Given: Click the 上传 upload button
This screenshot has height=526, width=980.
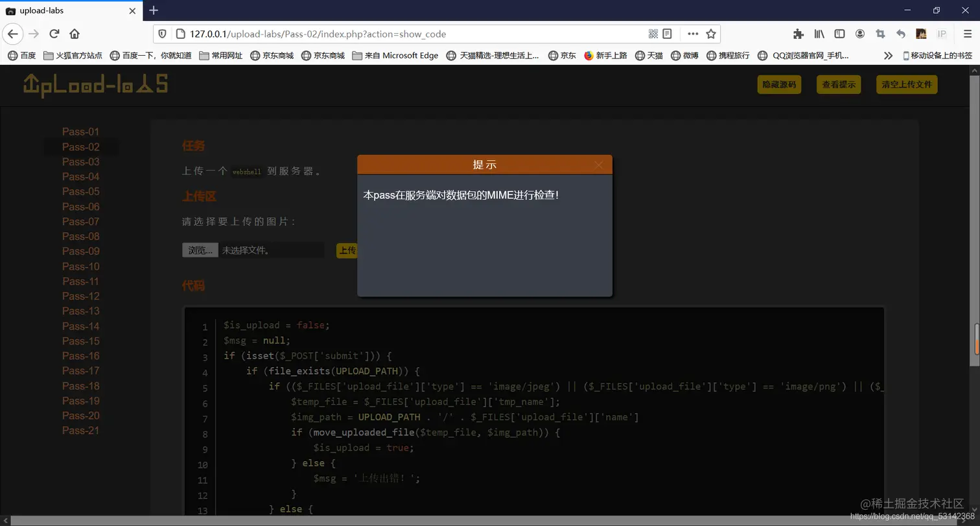Looking at the screenshot, I should 347,250.
